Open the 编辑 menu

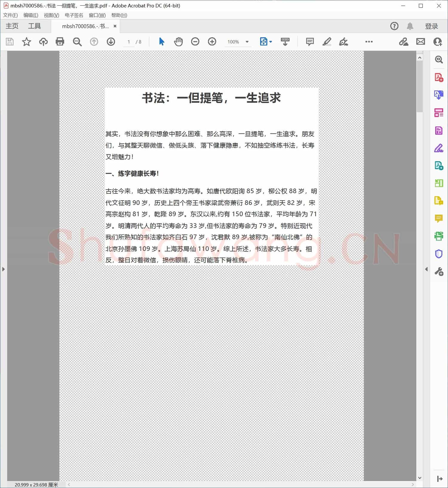click(31, 15)
